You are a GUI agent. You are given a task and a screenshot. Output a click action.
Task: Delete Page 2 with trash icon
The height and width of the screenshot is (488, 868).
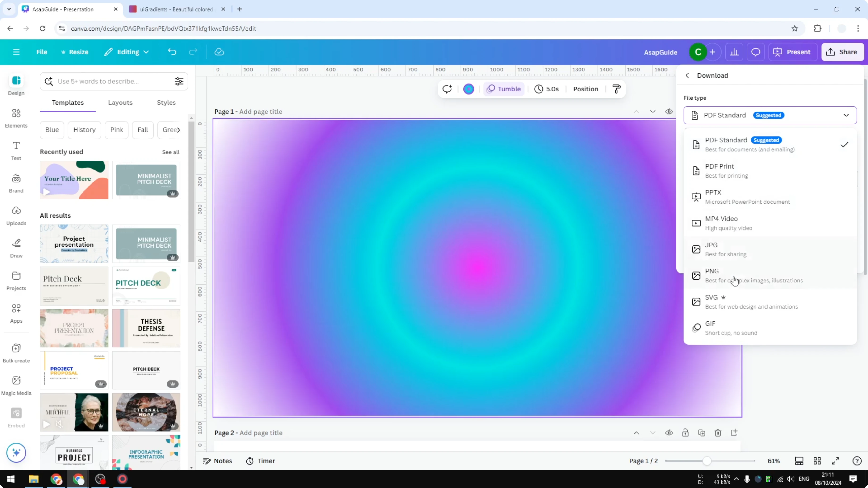pyautogui.click(x=718, y=433)
